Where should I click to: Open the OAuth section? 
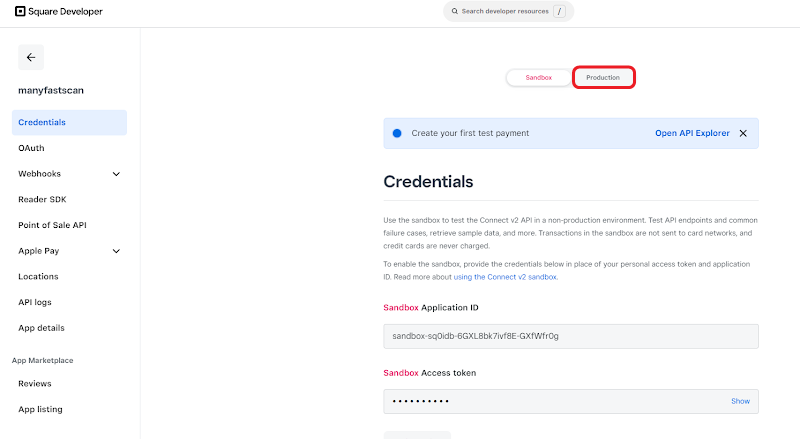click(31, 148)
